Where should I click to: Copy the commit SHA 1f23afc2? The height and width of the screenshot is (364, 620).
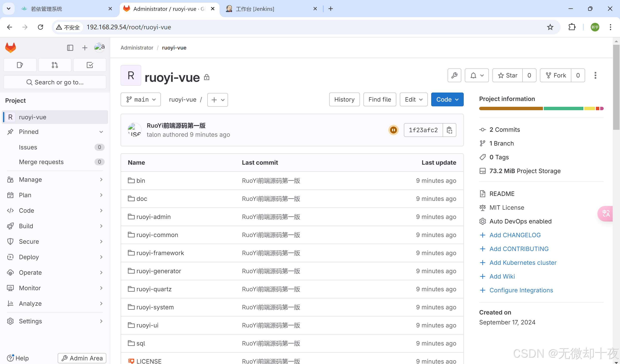pyautogui.click(x=449, y=130)
